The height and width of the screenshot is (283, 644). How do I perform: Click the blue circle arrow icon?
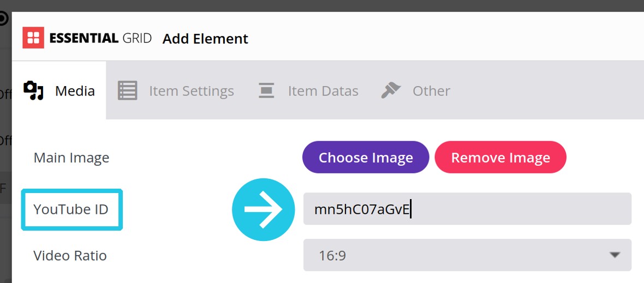264,209
